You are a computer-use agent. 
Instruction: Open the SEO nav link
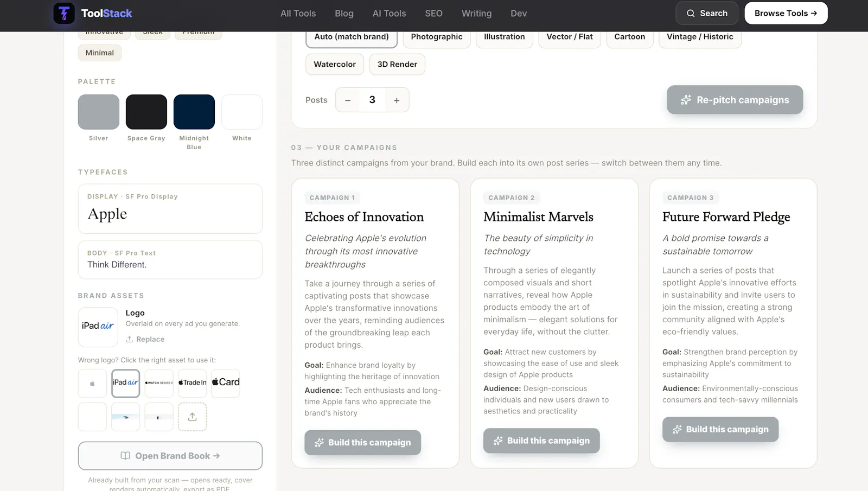point(433,13)
